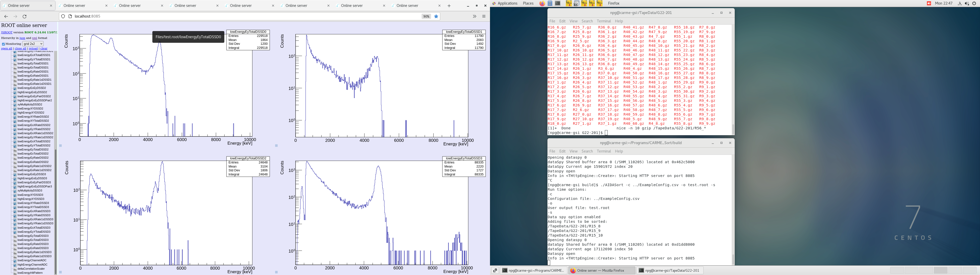Bookmark this page with the star icon
Image resolution: width=980 pixels, height=275 pixels.
tap(436, 17)
